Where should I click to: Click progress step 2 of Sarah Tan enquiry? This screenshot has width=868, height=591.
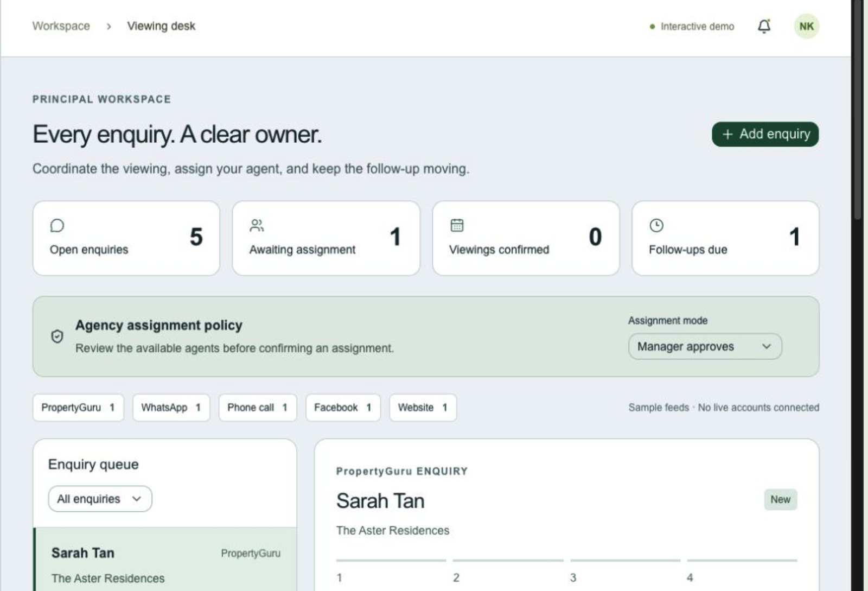508,570
